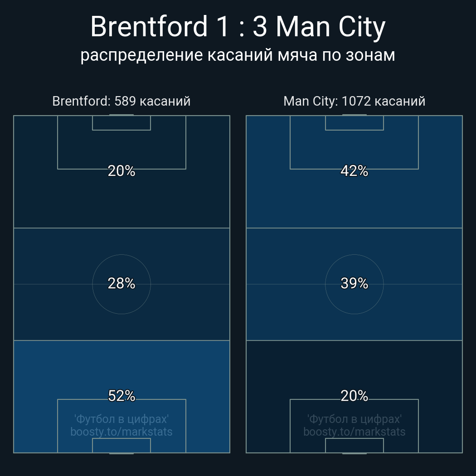Click the 20% label on Brentford's pitch

coord(121,171)
